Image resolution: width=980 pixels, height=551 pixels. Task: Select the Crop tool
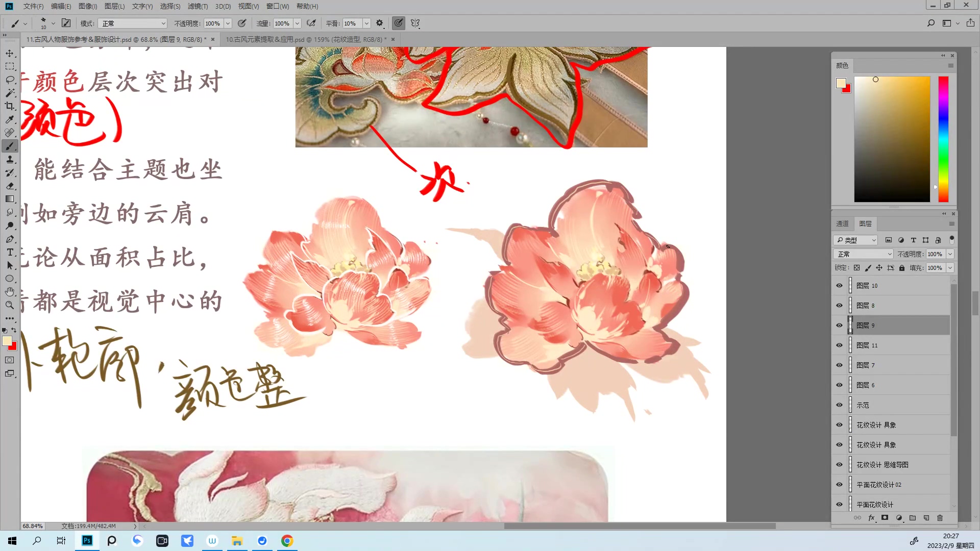(x=10, y=106)
